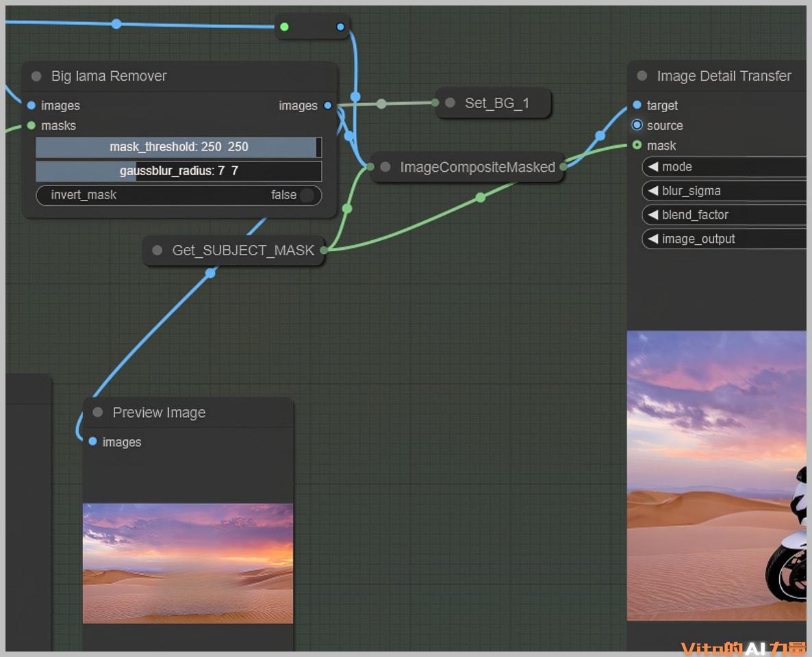This screenshot has height=657, width=812.
Task: Toggle the invert_mask switch
Action: click(179, 195)
